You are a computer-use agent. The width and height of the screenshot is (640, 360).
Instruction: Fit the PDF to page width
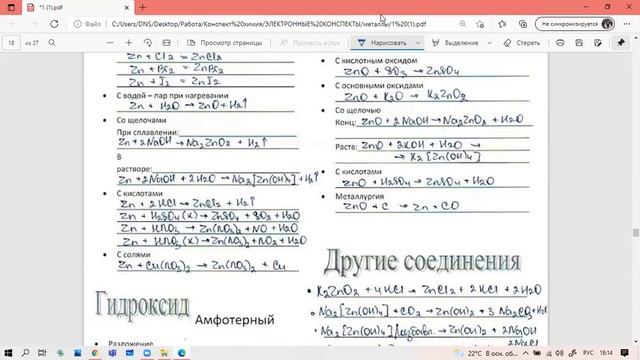click(167, 42)
